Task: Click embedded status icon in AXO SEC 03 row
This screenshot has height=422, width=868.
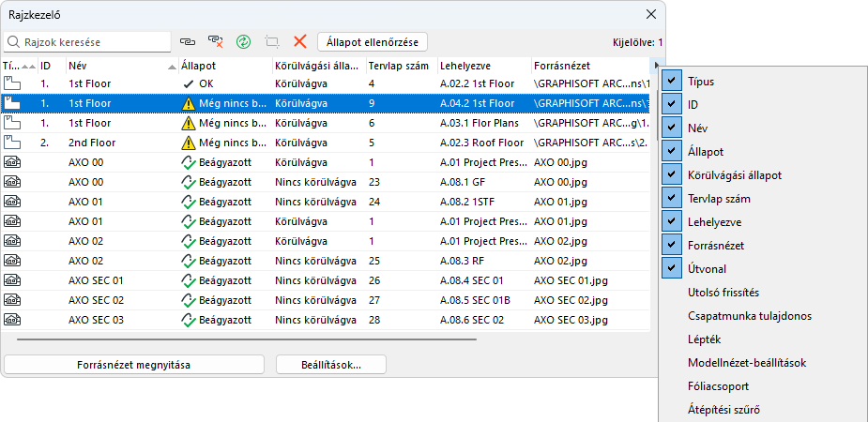Action: coord(189,320)
